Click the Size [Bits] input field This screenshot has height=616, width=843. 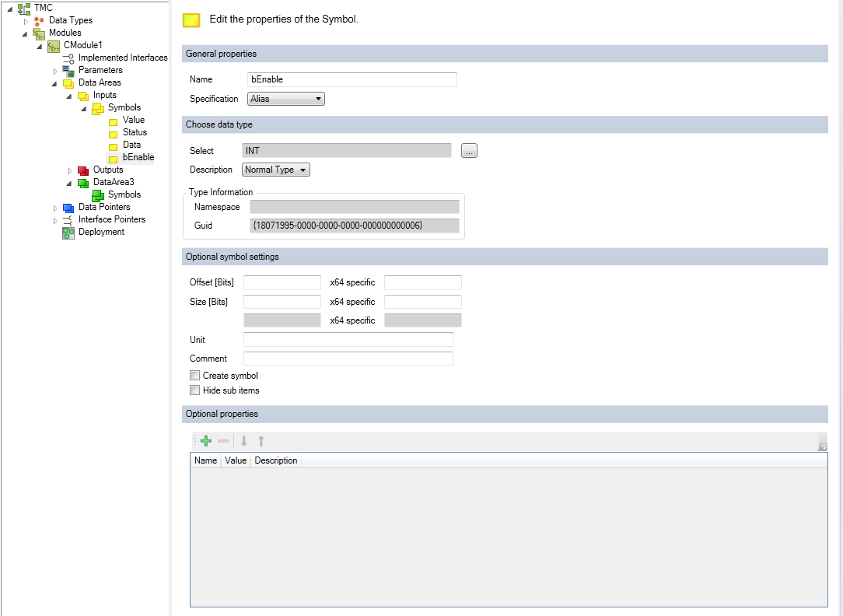pos(282,302)
